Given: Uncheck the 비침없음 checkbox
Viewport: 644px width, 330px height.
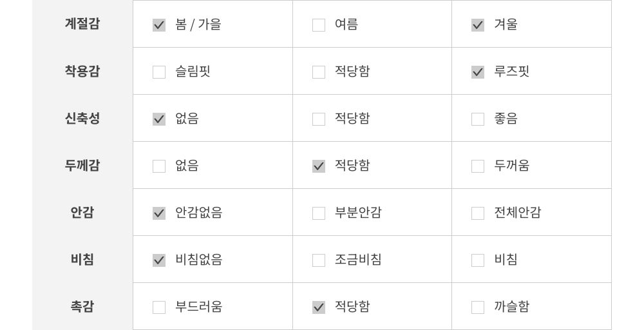Looking at the screenshot, I should [159, 260].
